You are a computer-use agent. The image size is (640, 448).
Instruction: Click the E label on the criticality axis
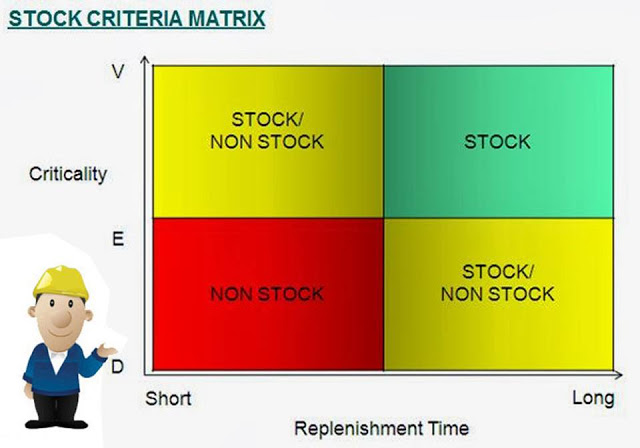click(x=118, y=239)
